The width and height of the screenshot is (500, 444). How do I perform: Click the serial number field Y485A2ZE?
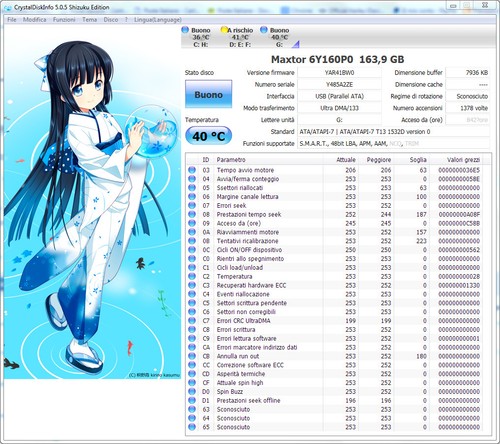pos(339,84)
